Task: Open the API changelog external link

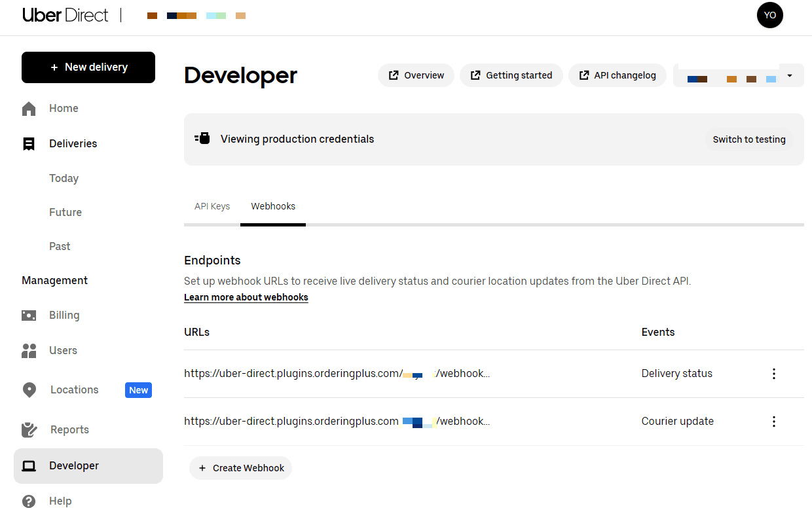Action: point(618,75)
